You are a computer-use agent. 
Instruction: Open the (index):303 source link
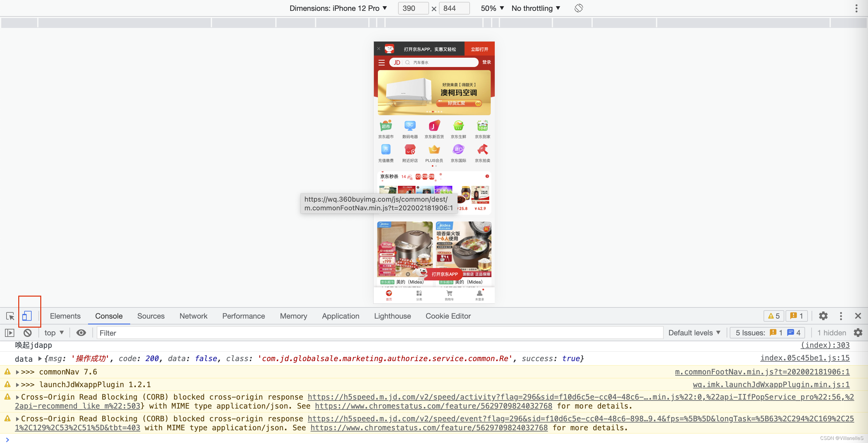(x=825, y=345)
